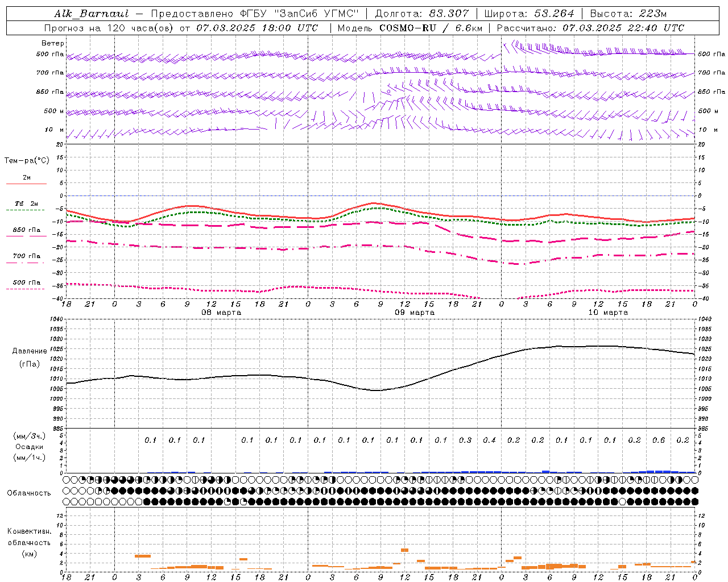The height and width of the screenshot is (582, 728).
Task: Click the Тем-ра(°C) axis label
Action: point(27,161)
